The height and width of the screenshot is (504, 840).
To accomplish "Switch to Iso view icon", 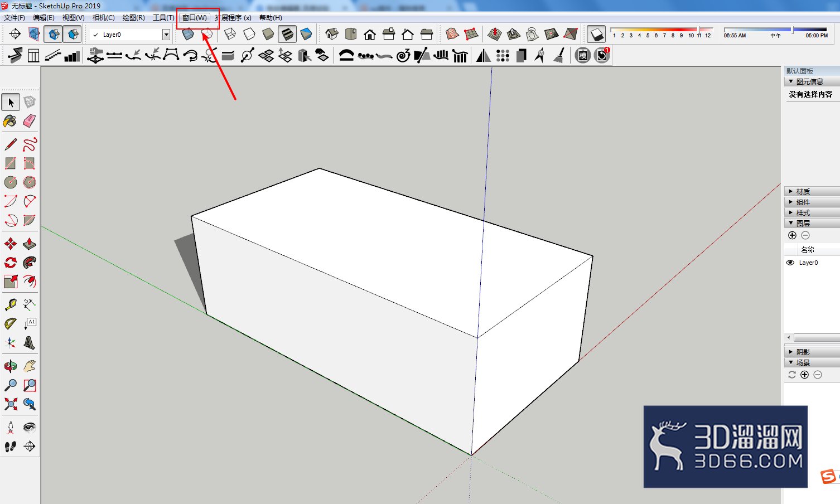I will (x=332, y=35).
